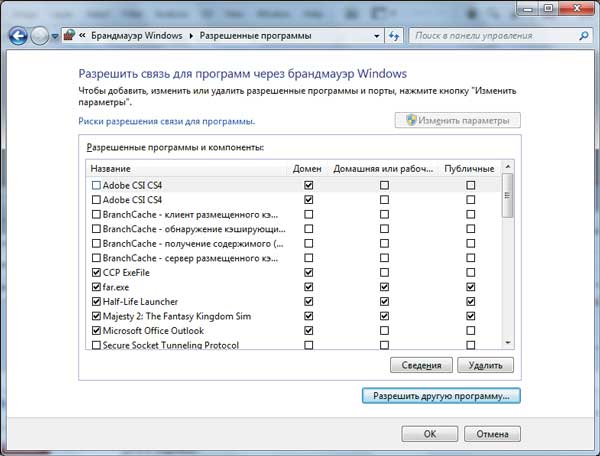Click the Back navigation arrow button
Screen dimensions: 600x456
17,35
